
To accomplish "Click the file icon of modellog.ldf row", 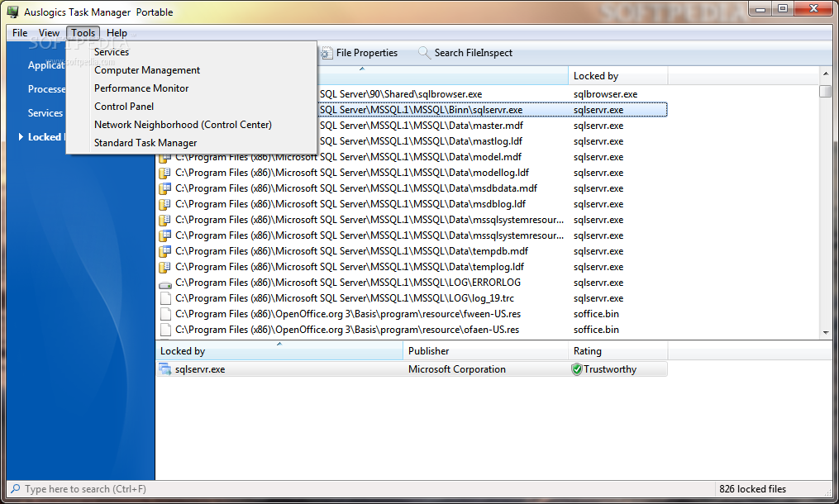I will 165,173.
